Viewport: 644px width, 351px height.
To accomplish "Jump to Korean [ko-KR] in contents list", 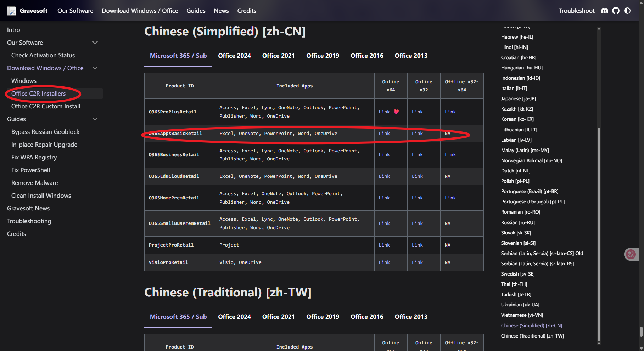I will pos(517,119).
